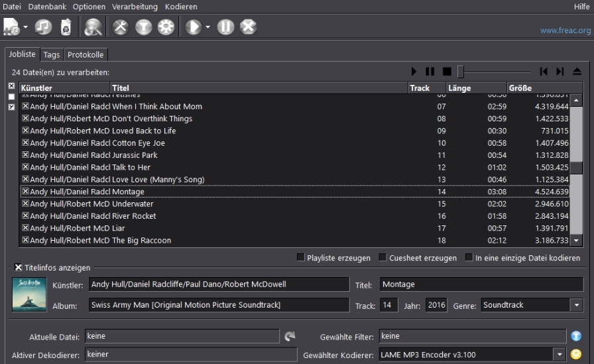Enable the Playliste erzeugen checkbox
The image size is (594, 364).
300,257
